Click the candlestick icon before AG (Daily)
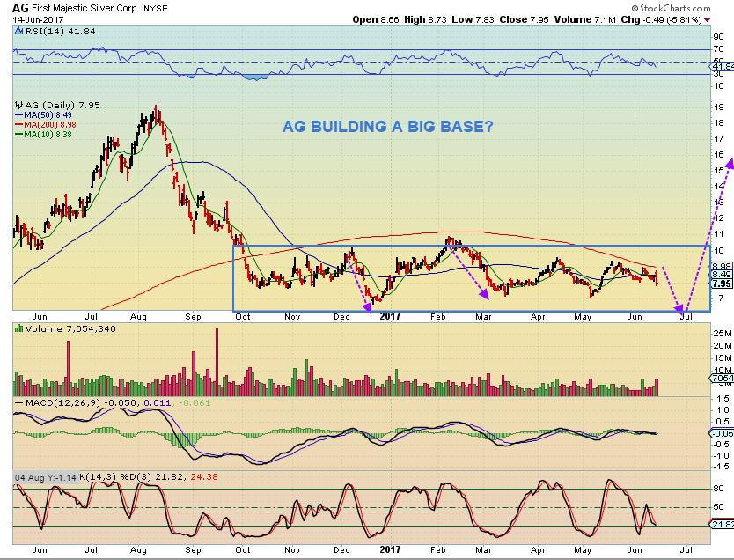The width and height of the screenshot is (734, 560). point(19,105)
